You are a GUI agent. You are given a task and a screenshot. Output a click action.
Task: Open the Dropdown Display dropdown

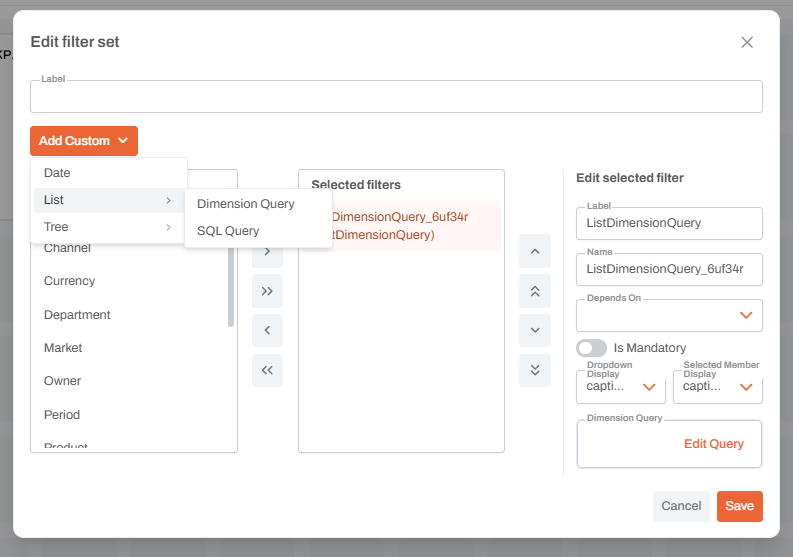[621, 387]
